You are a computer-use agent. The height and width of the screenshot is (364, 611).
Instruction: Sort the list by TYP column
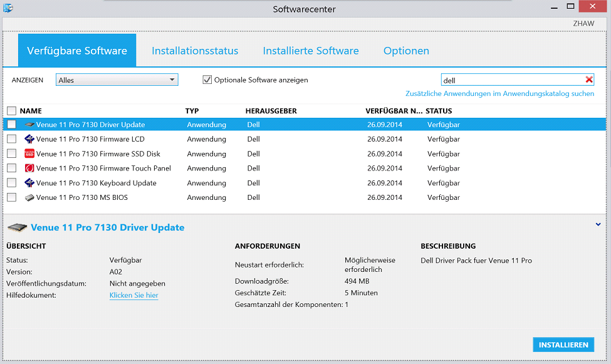coord(192,111)
